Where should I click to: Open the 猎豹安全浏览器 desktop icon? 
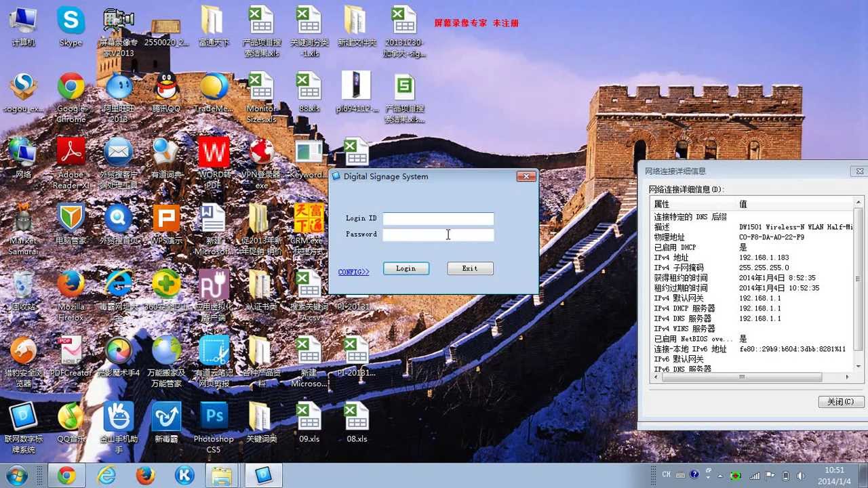(x=23, y=361)
